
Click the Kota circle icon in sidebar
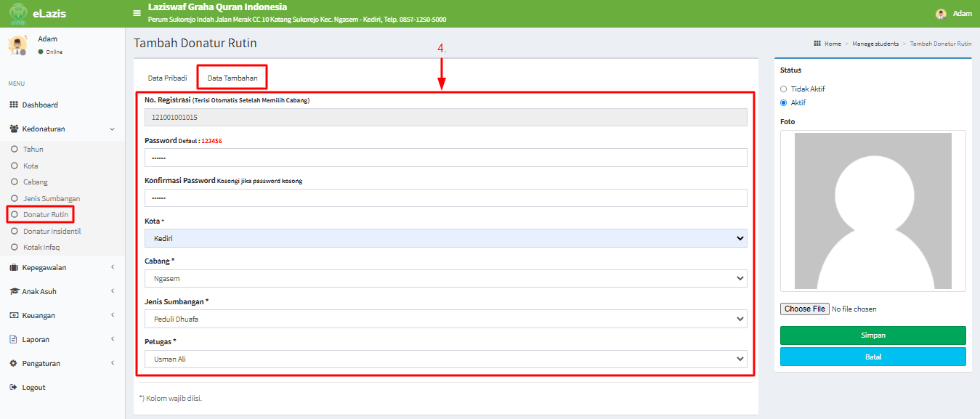pyautogui.click(x=15, y=166)
